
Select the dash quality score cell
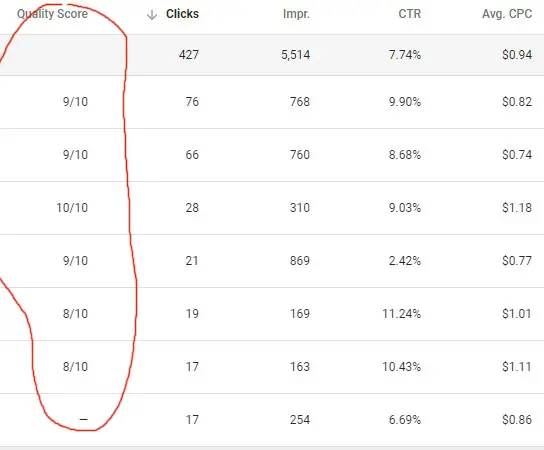click(x=84, y=419)
